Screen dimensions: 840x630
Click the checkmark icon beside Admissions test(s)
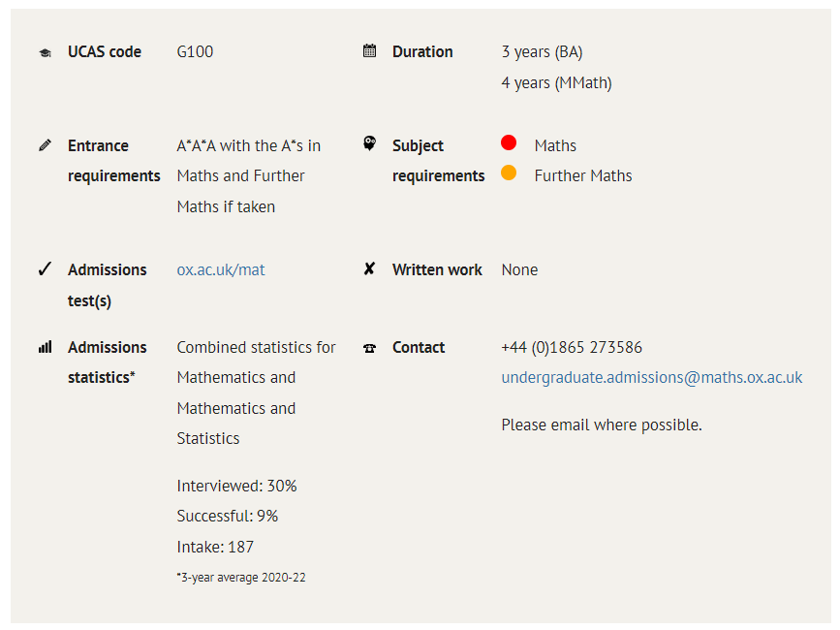tap(45, 268)
